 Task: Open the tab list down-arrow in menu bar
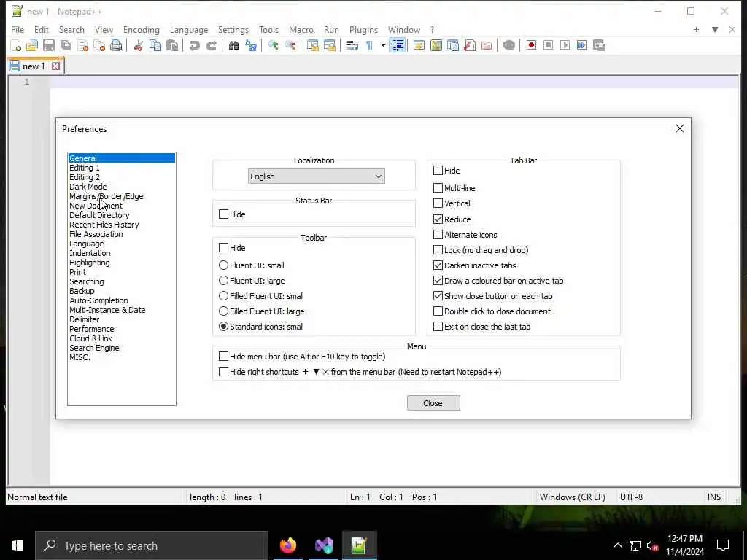coord(715,29)
